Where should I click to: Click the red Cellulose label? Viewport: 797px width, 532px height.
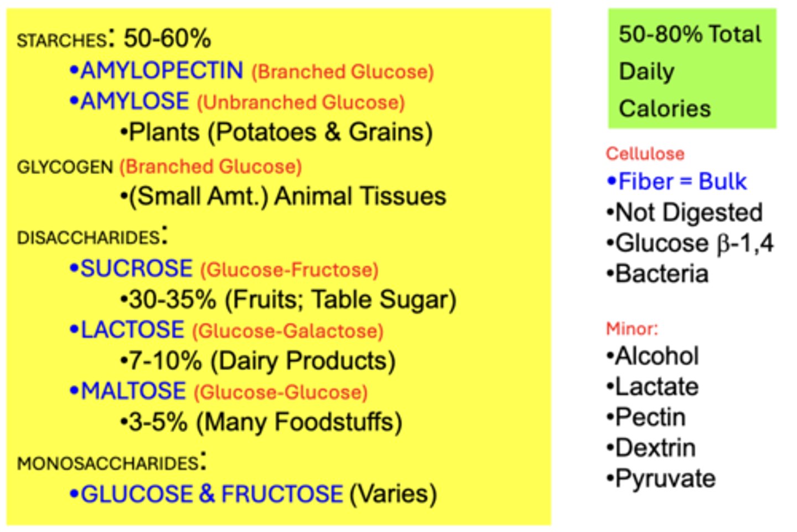[645, 153]
